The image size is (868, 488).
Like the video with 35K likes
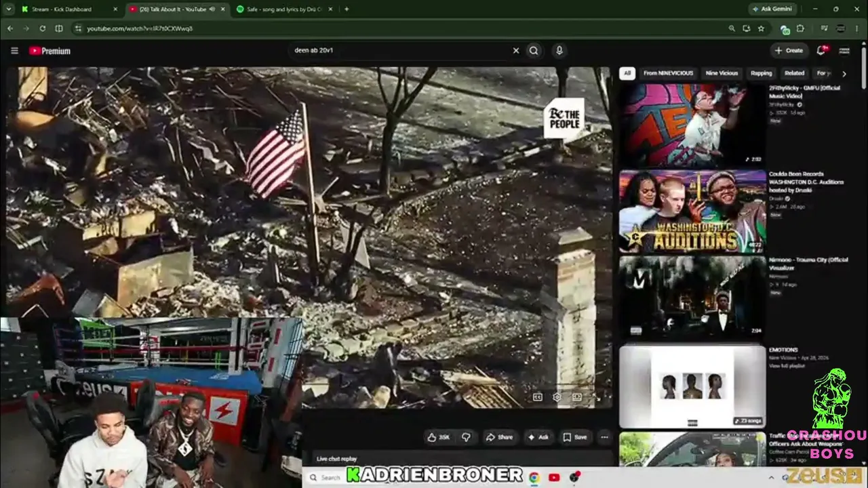(x=438, y=437)
